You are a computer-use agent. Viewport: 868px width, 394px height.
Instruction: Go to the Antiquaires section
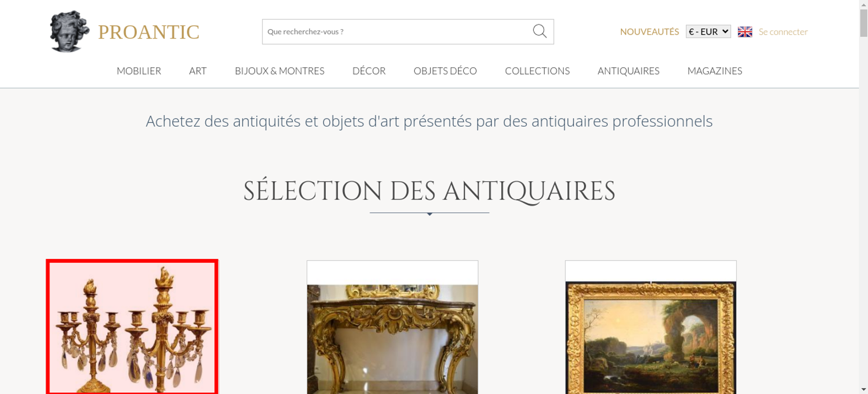coord(628,71)
